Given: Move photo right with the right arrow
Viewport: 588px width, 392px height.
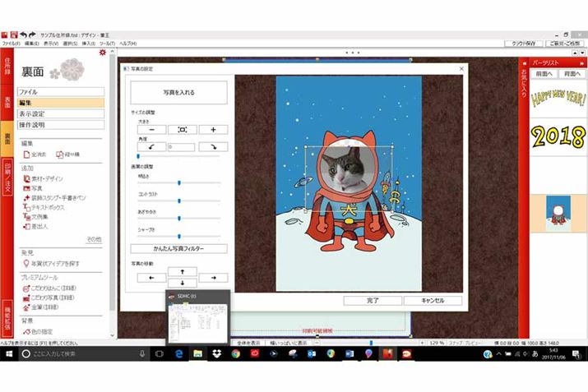Looking at the screenshot, I should coord(213,278).
